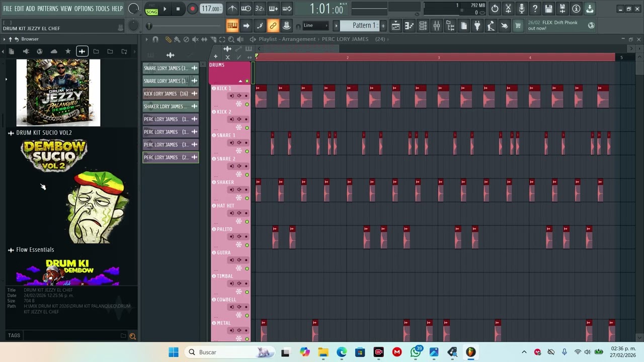
Task: Open the content library cart icon
Action: (518, 25)
